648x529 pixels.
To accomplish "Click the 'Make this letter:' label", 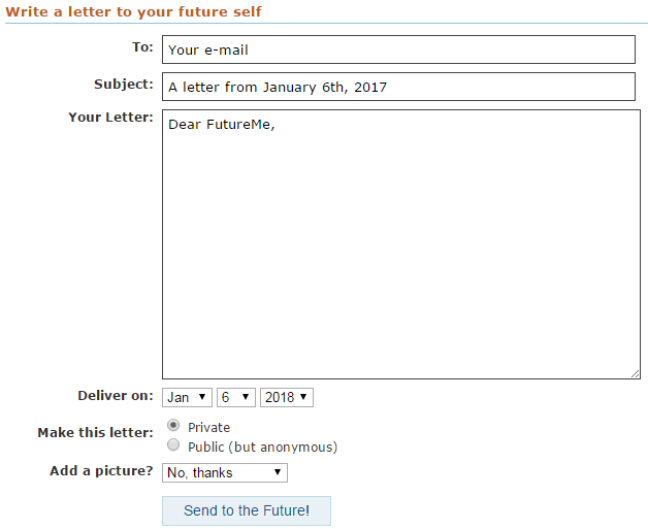I will (x=95, y=433).
